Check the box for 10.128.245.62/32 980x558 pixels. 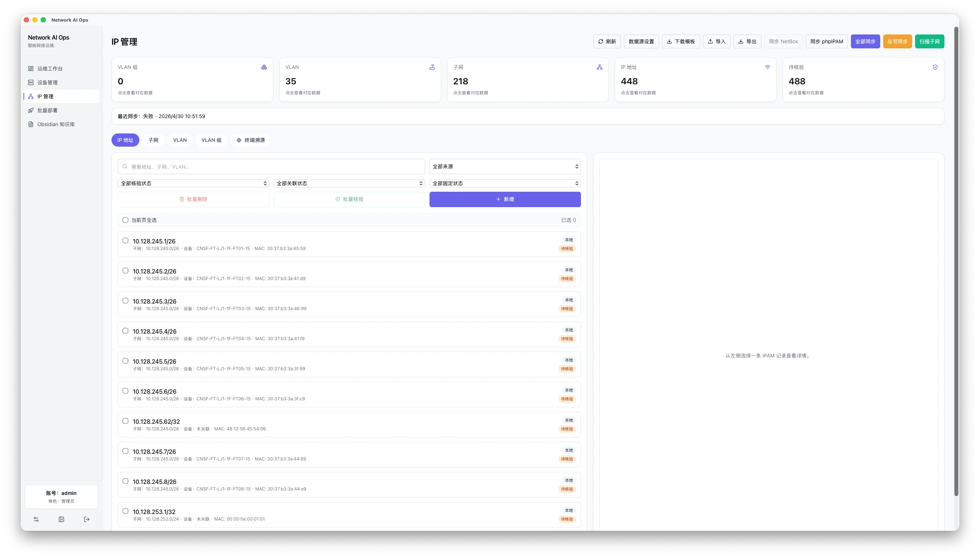(x=125, y=421)
